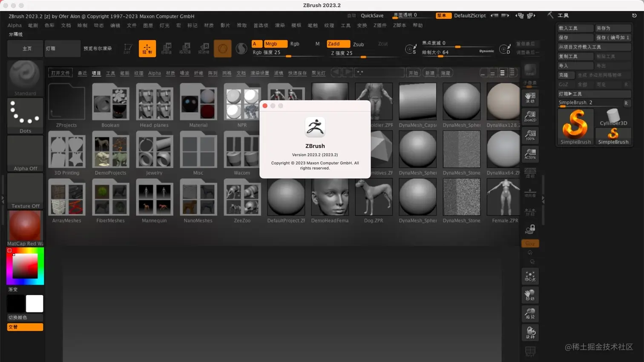
Task: Open the Boolean project folder
Action: coord(110,105)
